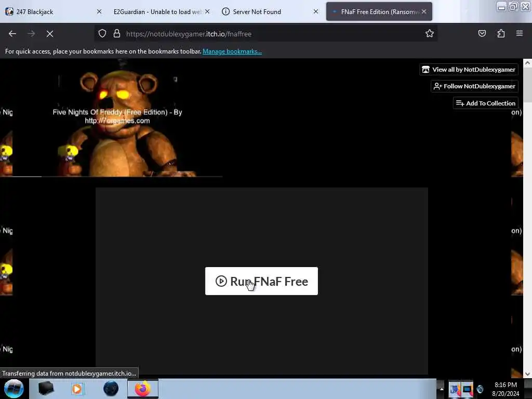Click Add To Collection button
Viewport: 532px width, 399px height.
[486, 103]
